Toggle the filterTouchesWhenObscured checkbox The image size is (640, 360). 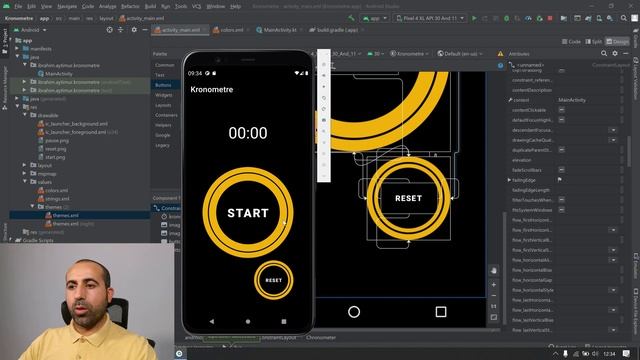pos(562,200)
